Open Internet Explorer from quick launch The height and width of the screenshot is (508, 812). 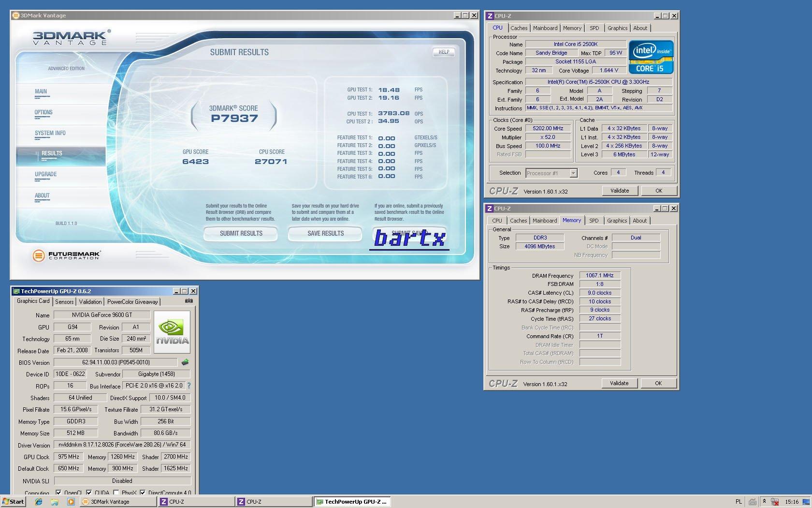(39, 502)
